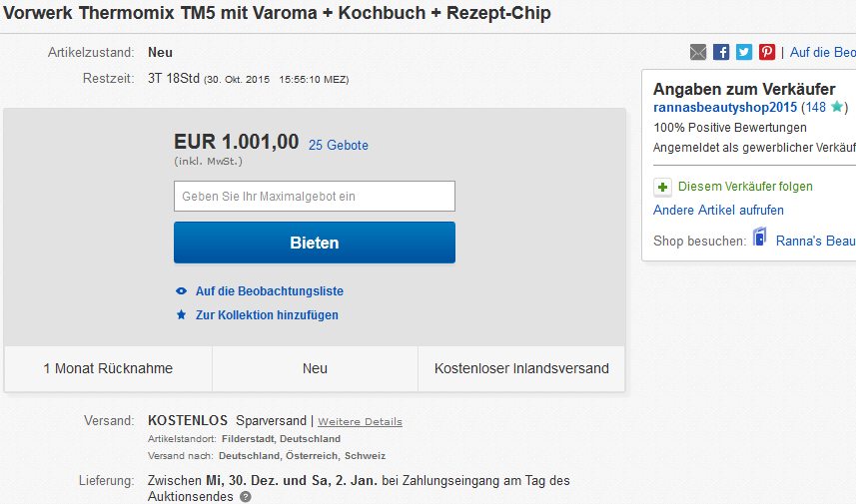The height and width of the screenshot is (504, 856).
Task: Click the eye icon for the Beobachtungsliste
Action: (181, 291)
